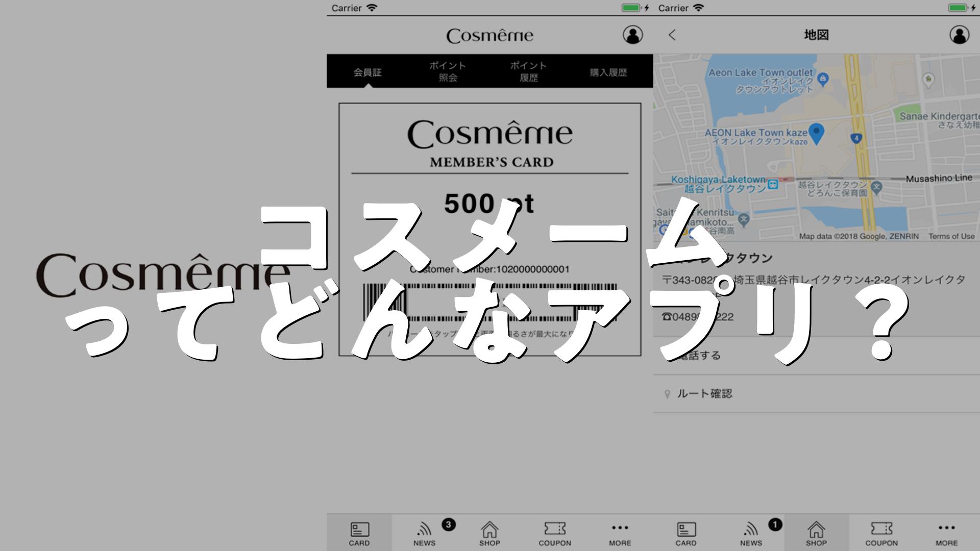Viewport: 980px width, 551px height.
Task: Tap Aeon Lake Town outlet map marker
Action: (x=823, y=79)
